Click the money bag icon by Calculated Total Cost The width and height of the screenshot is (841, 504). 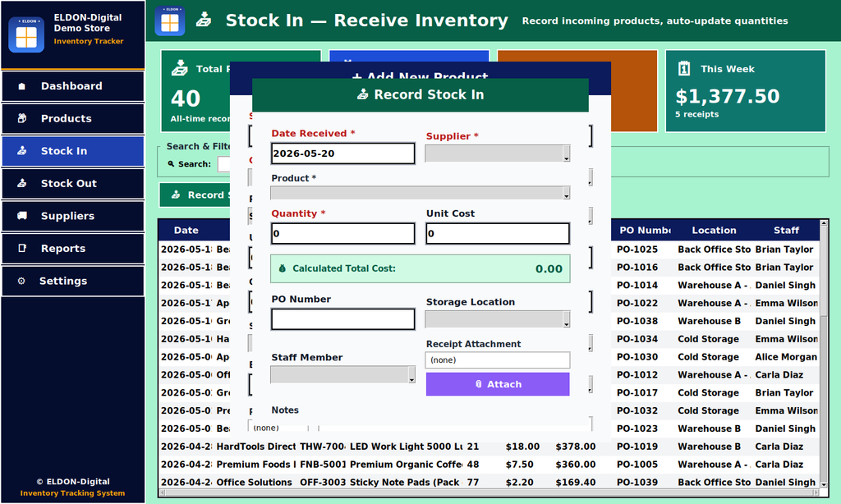tap(283, 268)
